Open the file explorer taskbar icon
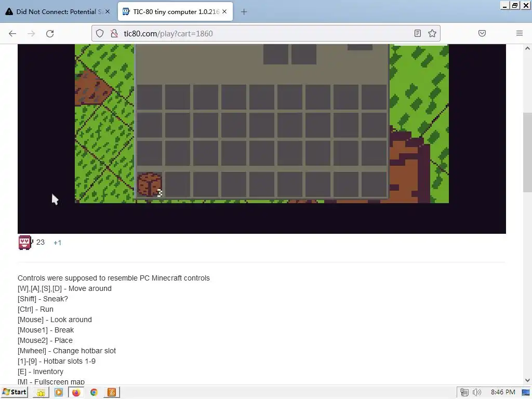Screen dimensions: 532x399 point(41,393)
